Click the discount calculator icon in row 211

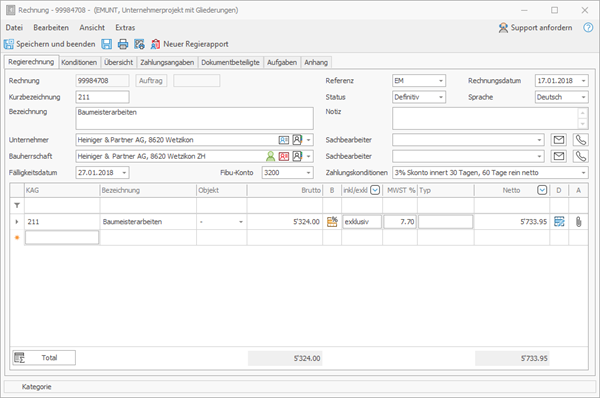coord(332,222)
